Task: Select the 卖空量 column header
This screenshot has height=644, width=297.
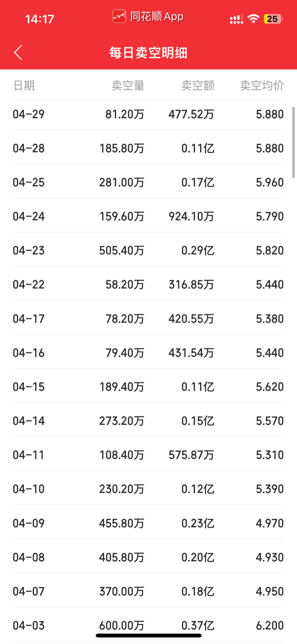Action: 128,85
